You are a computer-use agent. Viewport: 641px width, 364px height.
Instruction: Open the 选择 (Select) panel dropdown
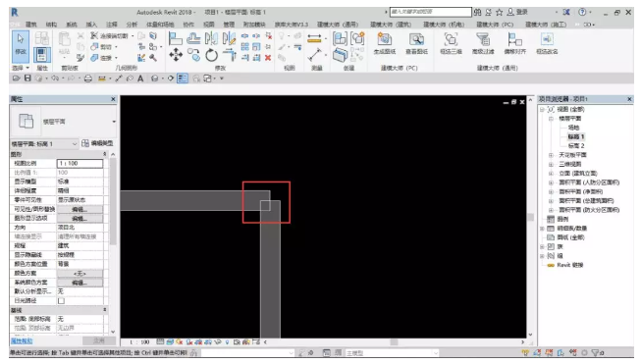[21, 68]
